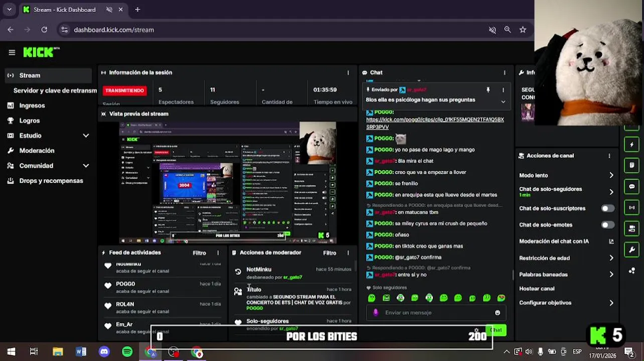This screenshot has height=361, width=644.
Task: Click the green Chat send button
Action: [x=496, y=330]
